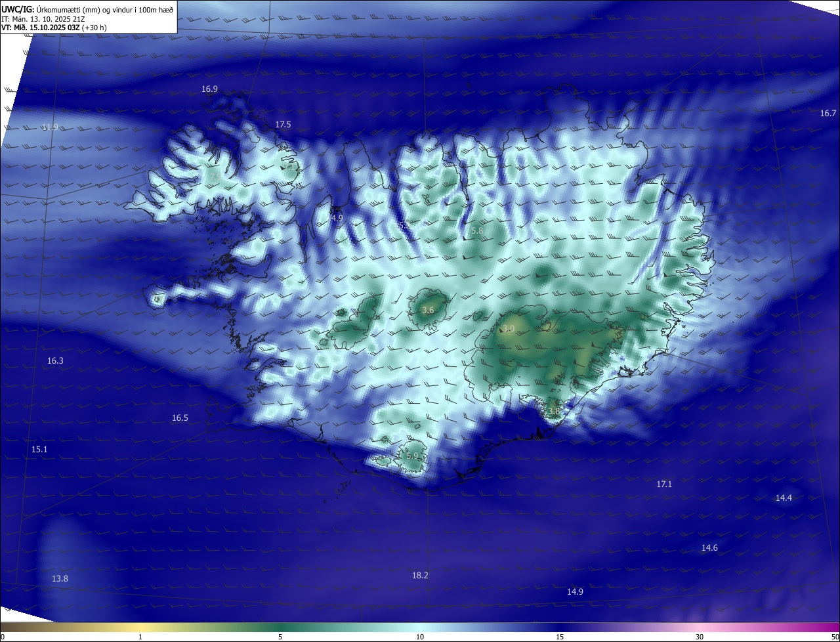Image resolution: width=840 pixels, height=642 pixels.
Task: Click the color scale tick label '50'
Action: coord(835,637)
